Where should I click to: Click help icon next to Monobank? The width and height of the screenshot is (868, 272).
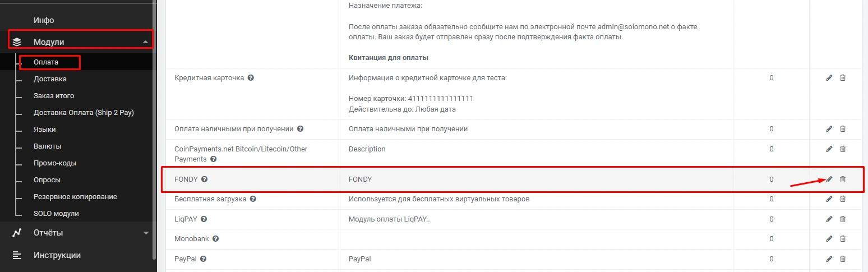(215, 239)
